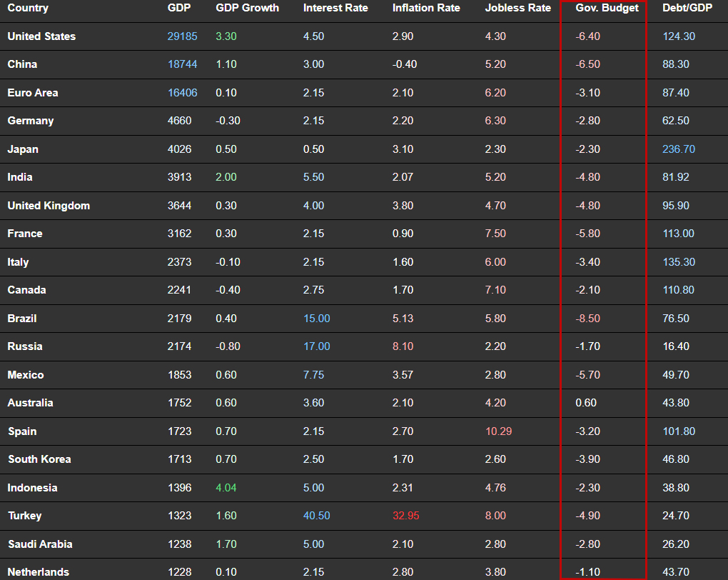Open the Saudi Arabia country link
728x580 pixels.
40,544
